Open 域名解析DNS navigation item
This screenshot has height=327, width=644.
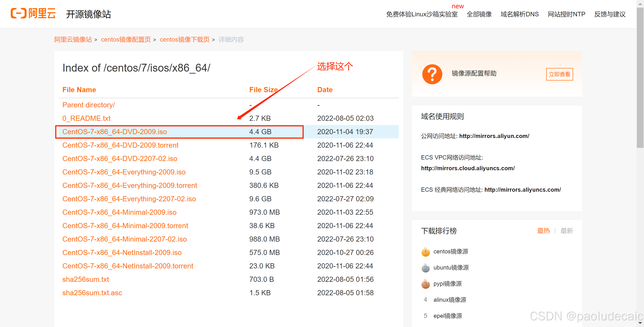coord(519,14)
